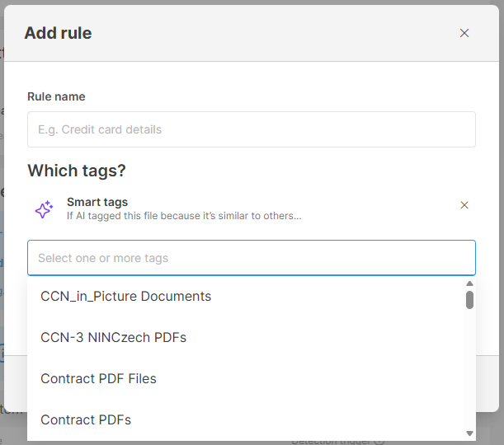
Task: Focus the Rule name input field
Action: coord(252,129)
